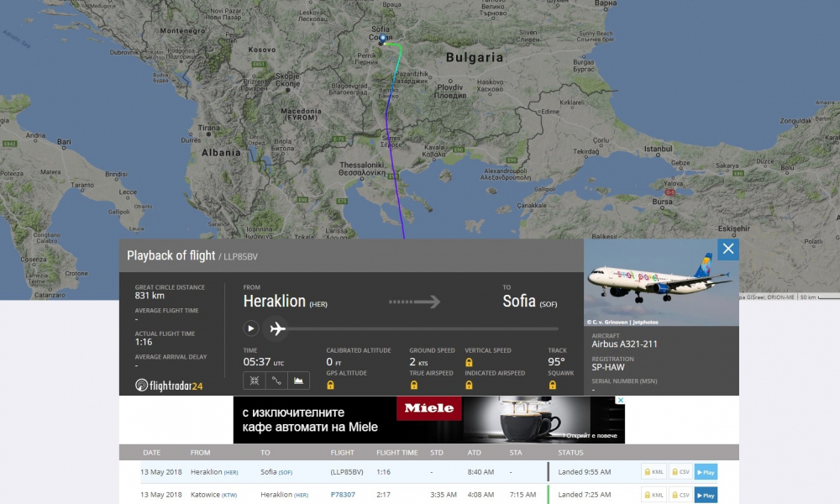Open the HER link in the first table row
The height and width of the screenshot is (504, 840).
click(x=231, y=472)
